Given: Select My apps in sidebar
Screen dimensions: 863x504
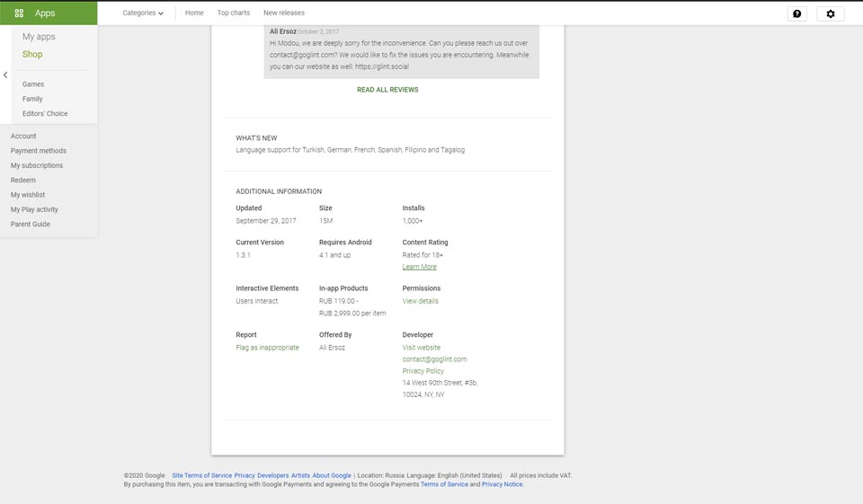Looking at the screenshot, I should click(x=39, y=37).
